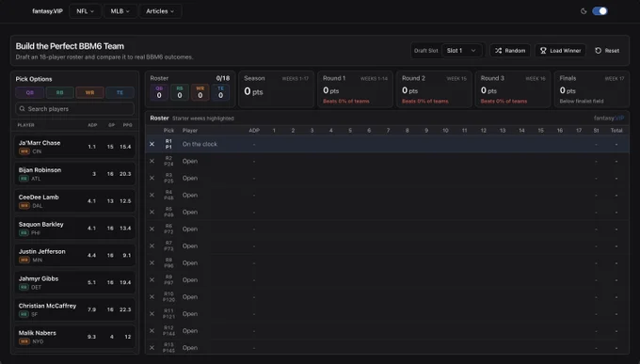Pick Jahmyr Gibbs
Image resolution: width=640 pixels, height=364 pixels.
coord(75,282)
